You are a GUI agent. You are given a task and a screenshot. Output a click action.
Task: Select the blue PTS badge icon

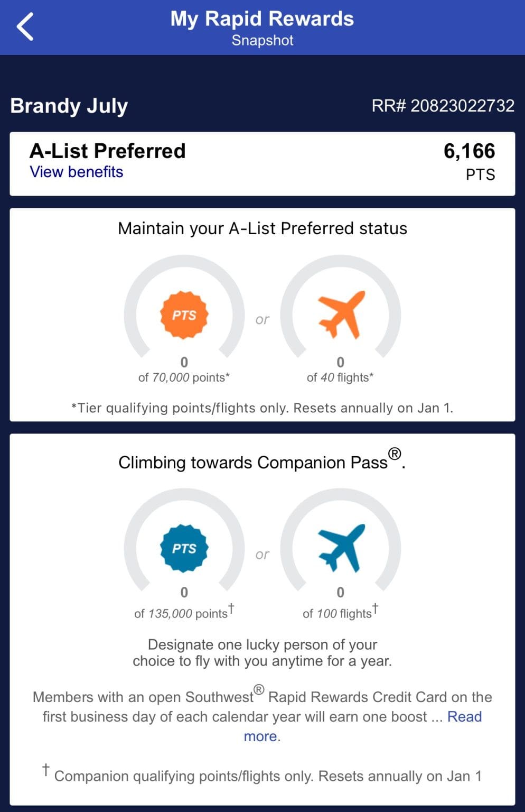click(x=184, y=549)
